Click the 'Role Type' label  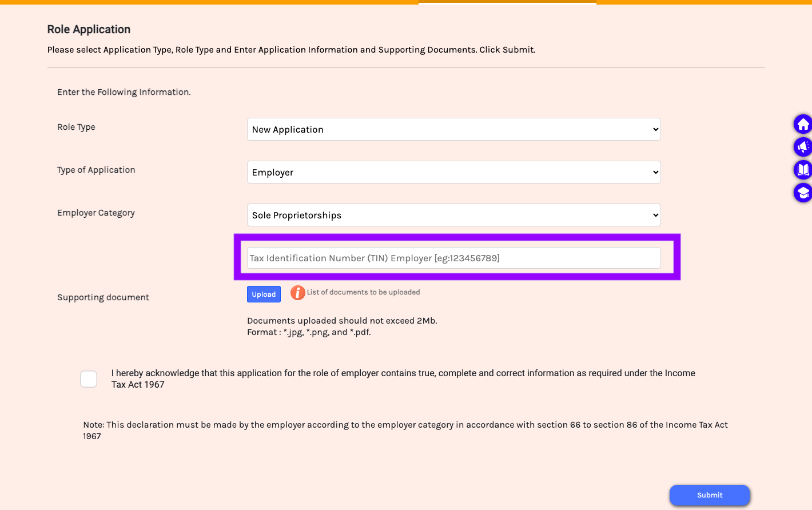[76, 127]
